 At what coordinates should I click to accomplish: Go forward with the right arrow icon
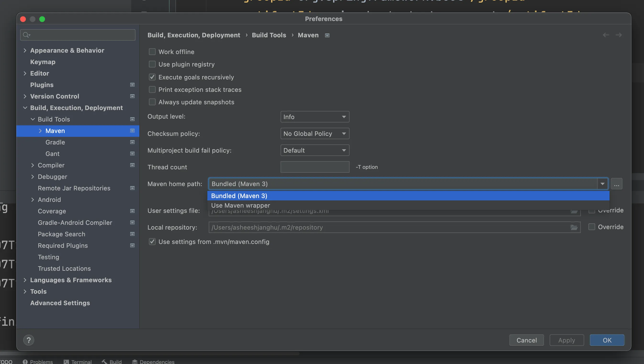(619, 35)
